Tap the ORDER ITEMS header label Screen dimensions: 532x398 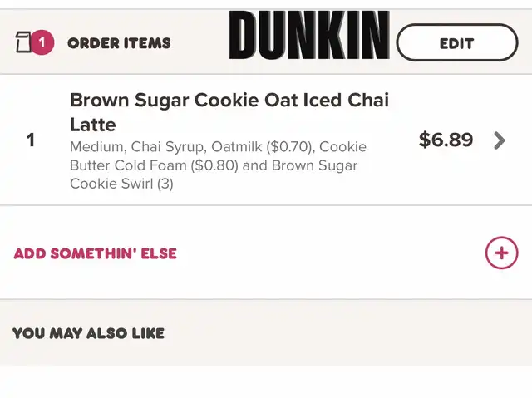(x=119, y=43)
